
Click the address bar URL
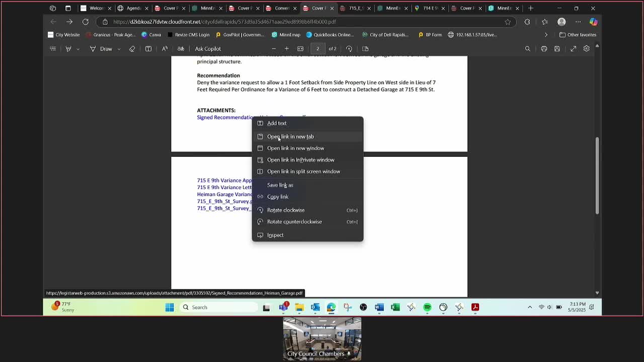(x=224, y=22)
